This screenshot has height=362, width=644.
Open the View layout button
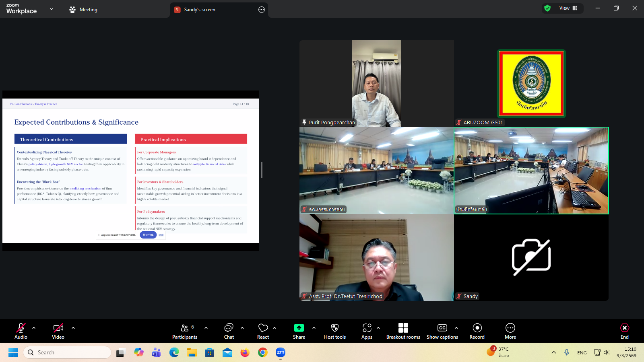click(568, 8)
